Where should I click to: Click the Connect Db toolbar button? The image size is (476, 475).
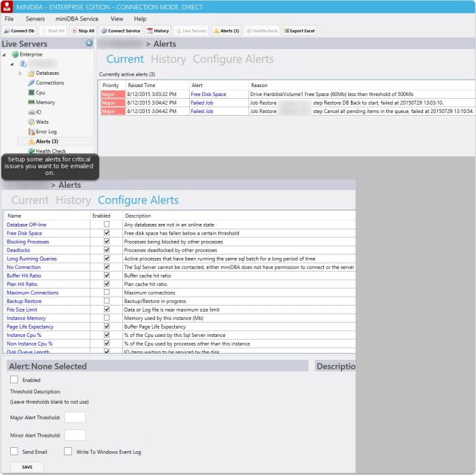(19, 31)
